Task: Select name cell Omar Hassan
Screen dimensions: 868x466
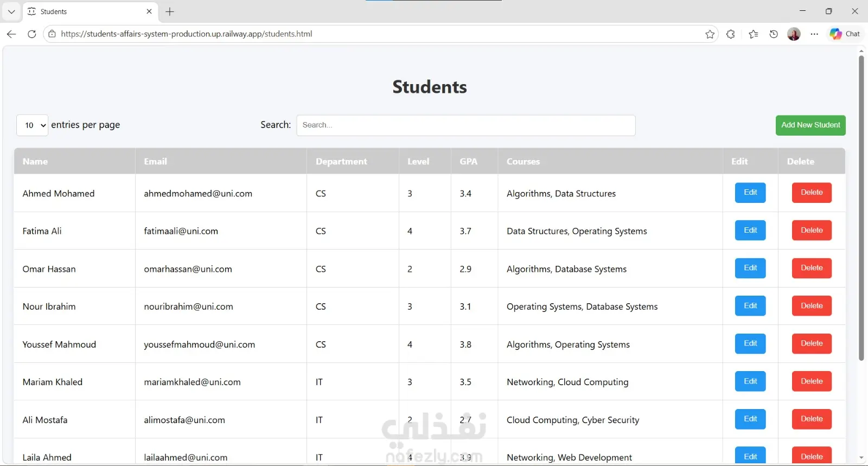Action: (49, 269)
